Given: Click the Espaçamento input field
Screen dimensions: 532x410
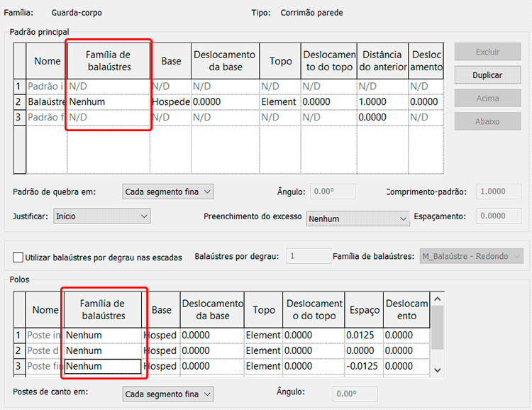Looking at the screenshot, I should (499, 216).
